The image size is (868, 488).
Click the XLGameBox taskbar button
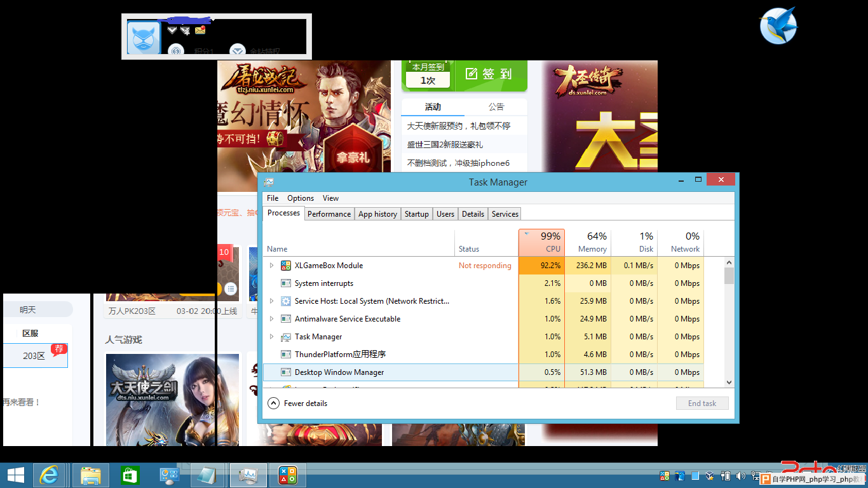point(288,475)
